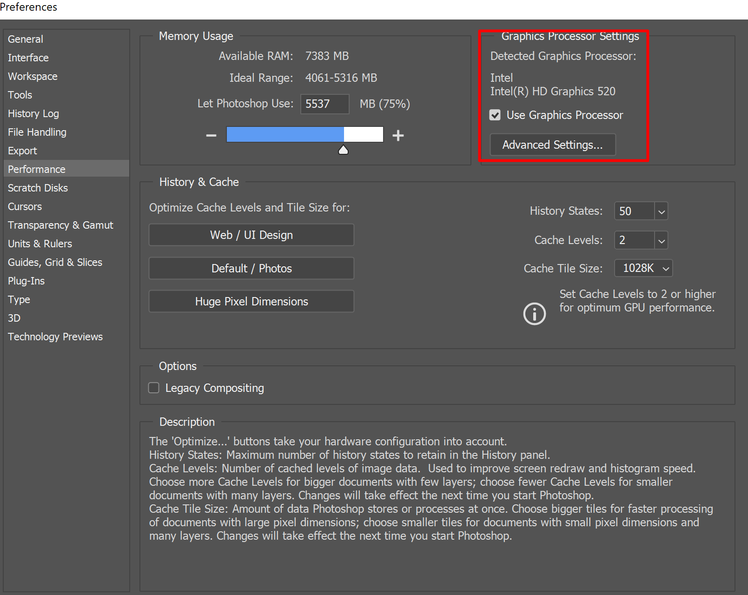Click the minus icon beside memory slider
The image size is (748, 595).
211,135
